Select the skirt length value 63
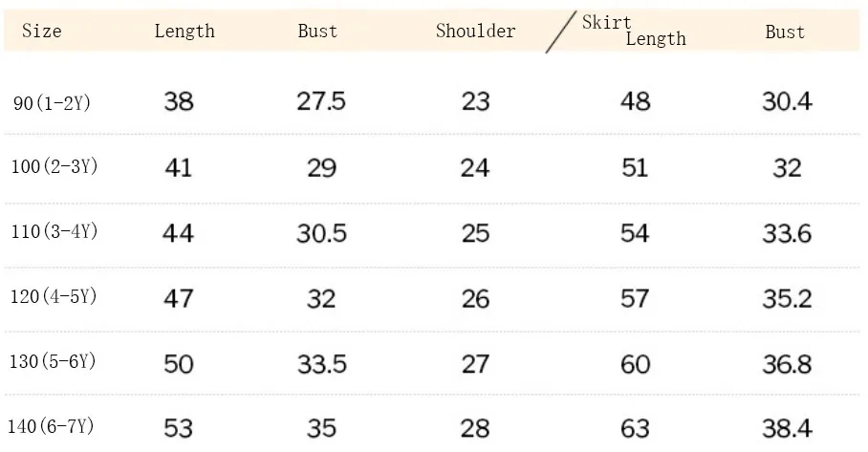 (635, 428)
